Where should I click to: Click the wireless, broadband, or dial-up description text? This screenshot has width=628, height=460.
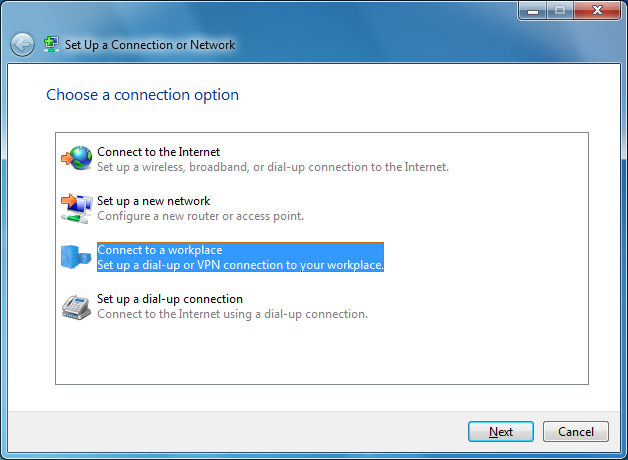click(x=273, y=167)
